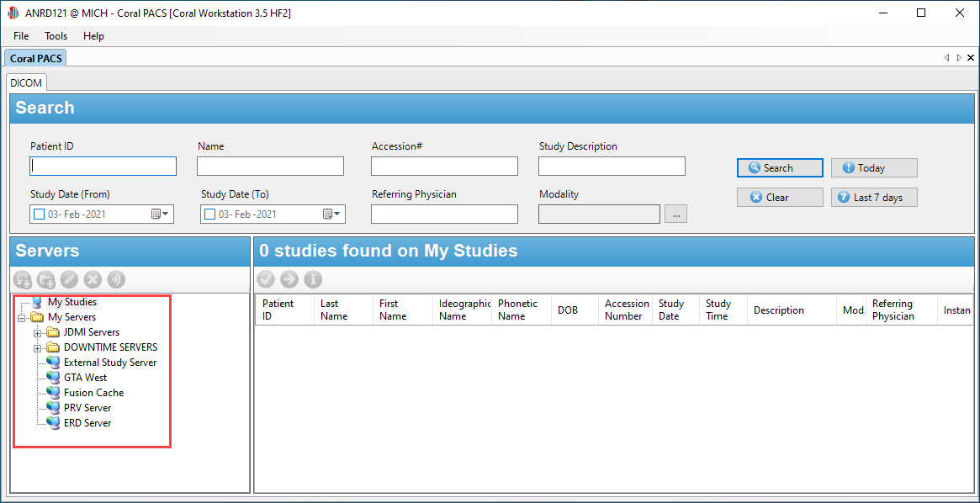This screenshot has width=980, height=503.
Task: Open the Study Date (To) calendar dropdown
Action: coord(332,214)
